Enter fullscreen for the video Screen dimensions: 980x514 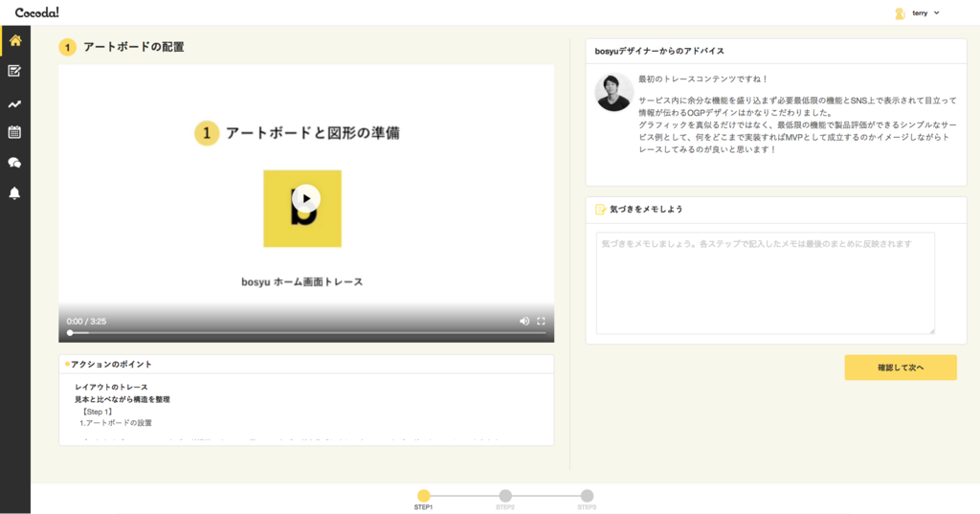click(542, 321)
